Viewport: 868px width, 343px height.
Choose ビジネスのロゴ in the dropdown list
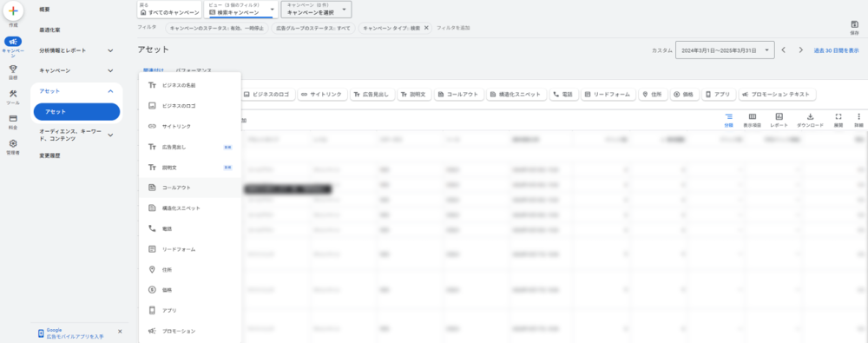pos(190,105)
